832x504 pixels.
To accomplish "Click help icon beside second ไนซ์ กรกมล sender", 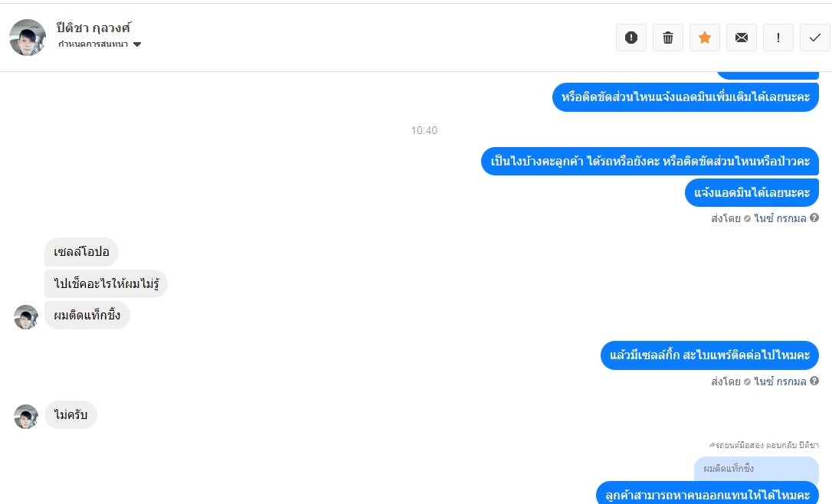I will coord(814,381).
